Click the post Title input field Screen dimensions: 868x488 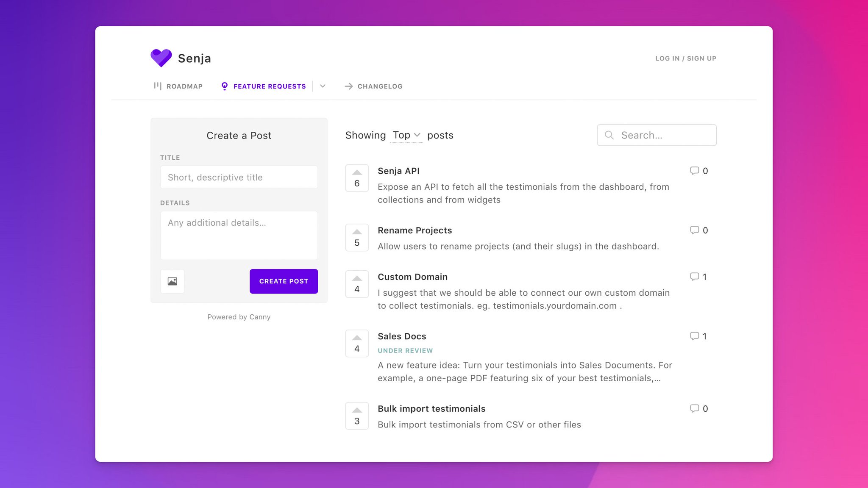tap(239, 177)
